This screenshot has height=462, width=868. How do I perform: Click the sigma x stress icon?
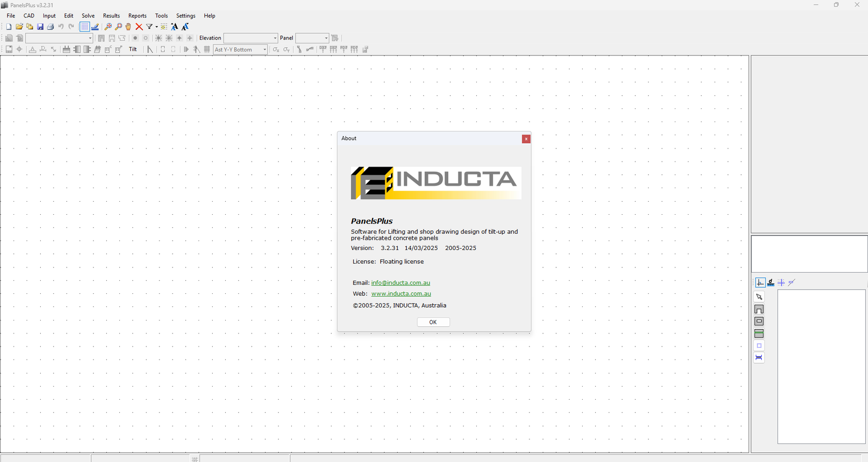pyautogui.click(x=276, y=49)
